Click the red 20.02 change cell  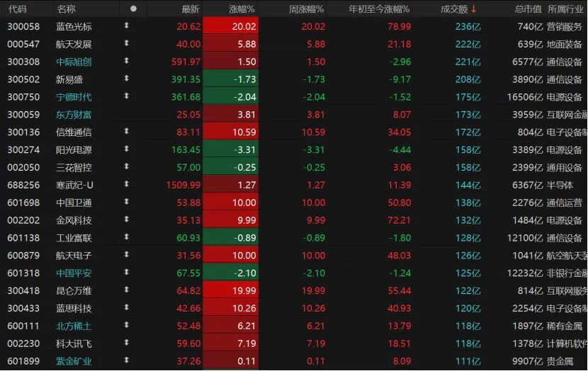point(230,26)
